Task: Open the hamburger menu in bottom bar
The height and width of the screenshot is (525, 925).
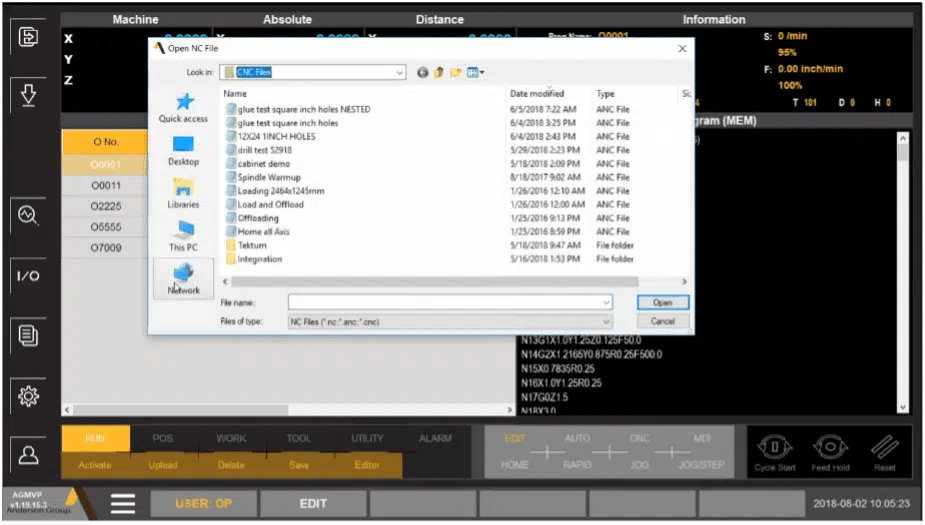Action: pos(122,504)
